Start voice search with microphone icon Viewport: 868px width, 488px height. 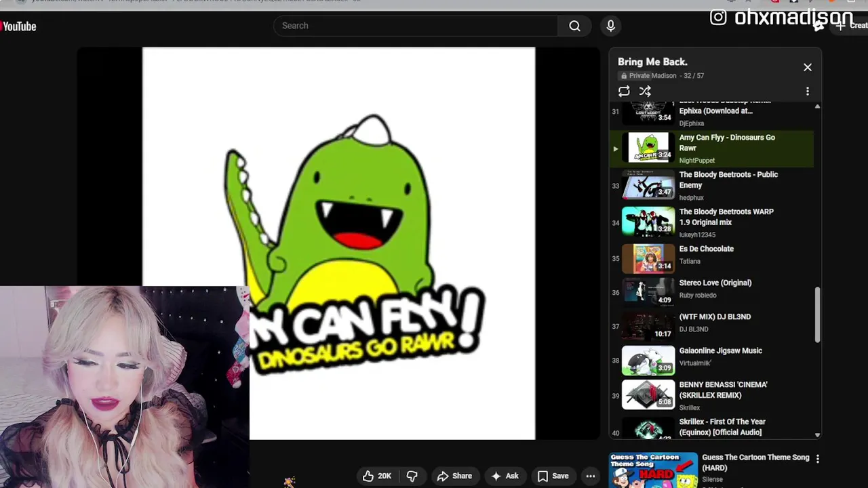click(611, 26)
